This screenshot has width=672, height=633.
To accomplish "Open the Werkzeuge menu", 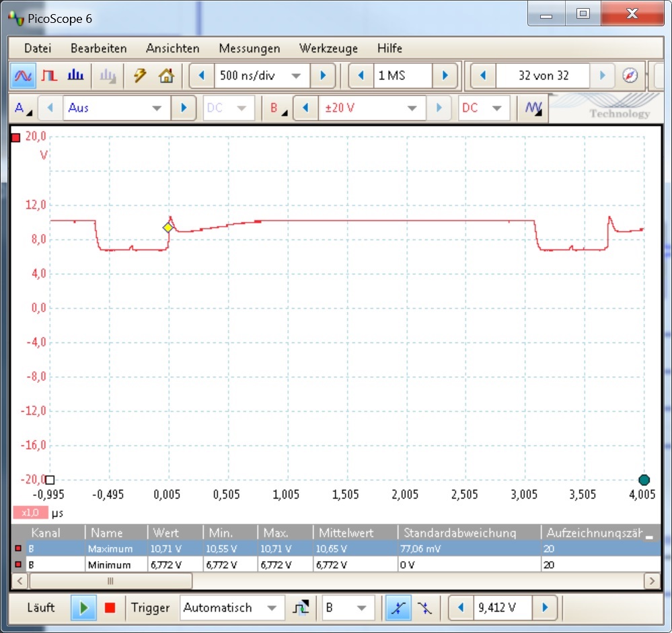I will [328, 48].
